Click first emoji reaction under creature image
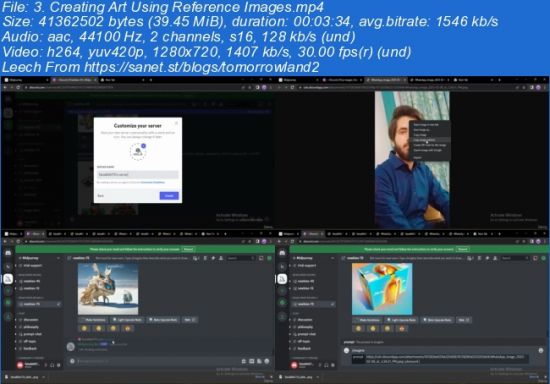This screenshot has height=384, width=550. tap(84, 329)
